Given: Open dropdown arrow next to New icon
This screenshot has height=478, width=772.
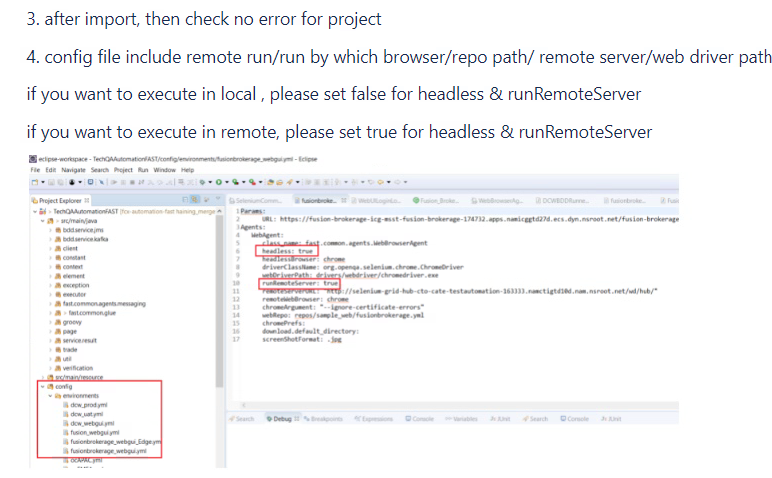Looking at the screenshot, I should (x=43, y=182).
